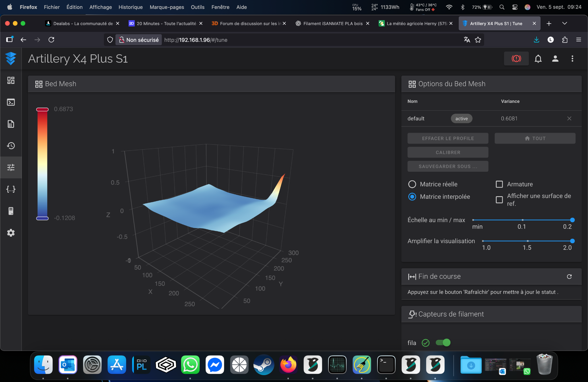Open the Historique menu in the menu bar
The height and width of the screenshot is (382, 588).
pyautogui.click(x=130, y=7)
